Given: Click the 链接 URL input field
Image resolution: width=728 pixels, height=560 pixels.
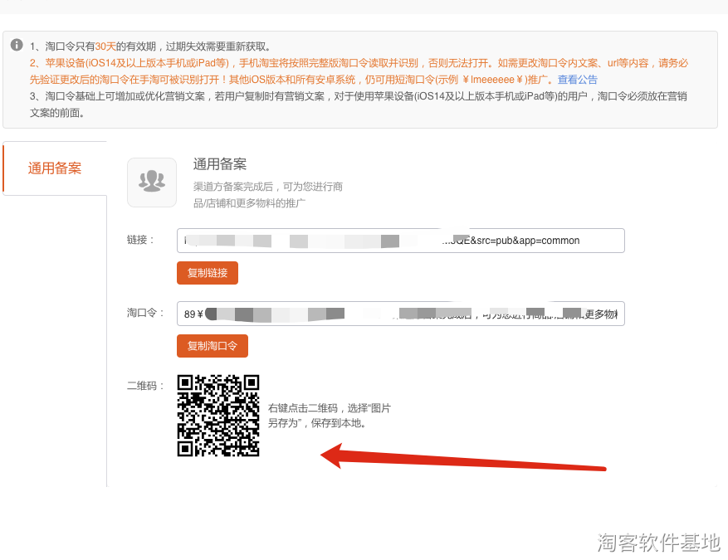Looking at the screenshot, I should tap(401, 241).
